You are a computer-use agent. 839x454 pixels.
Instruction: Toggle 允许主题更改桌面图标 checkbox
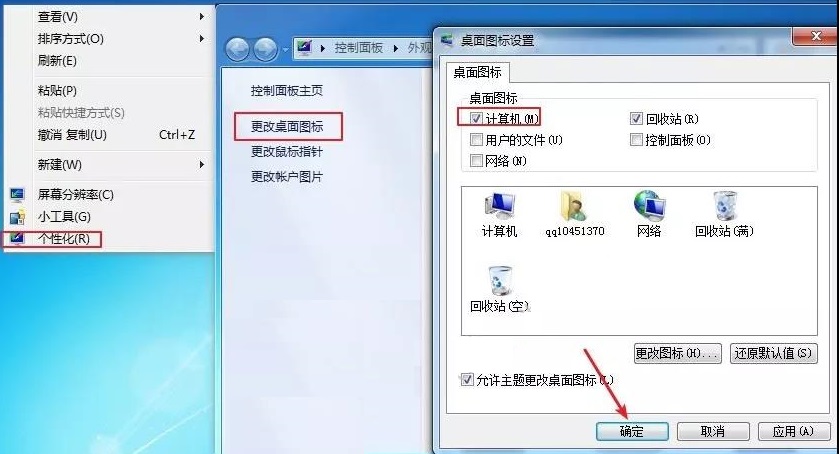pos(467,380)
